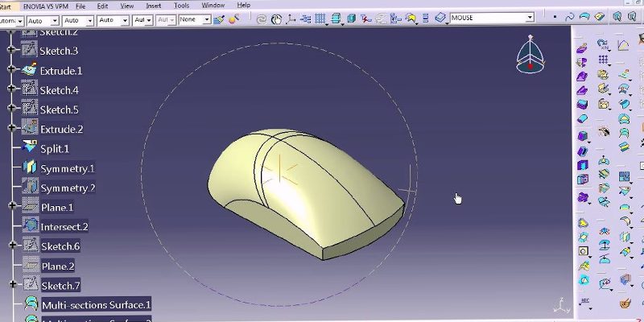Expand the Sketch.3 tree node
644x322 pixels.
pyautogui.click(x=11, y=51)
